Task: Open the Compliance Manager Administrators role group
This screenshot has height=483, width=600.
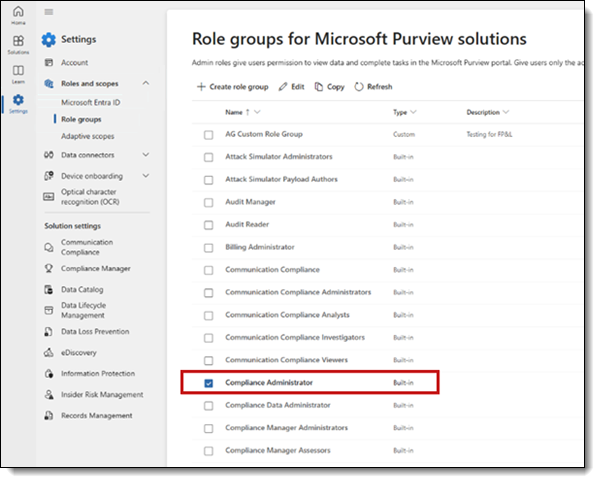Action: click(x=287, y=428)
